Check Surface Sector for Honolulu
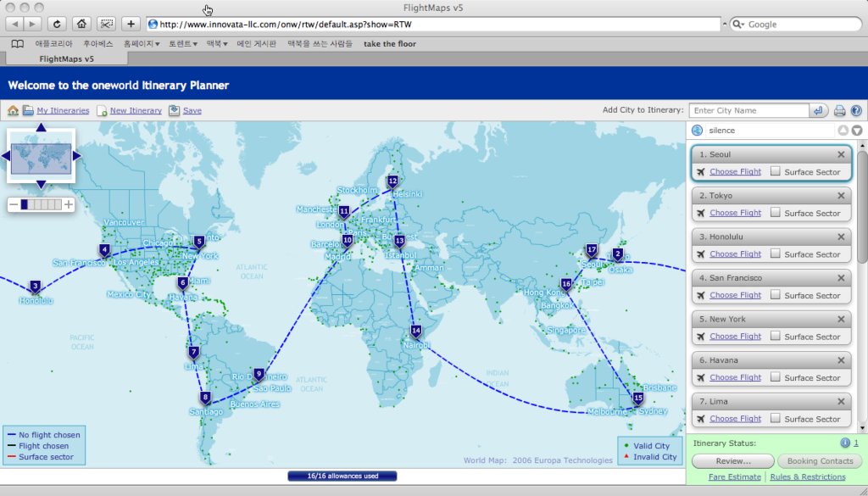The width and height of the screenshot is (868, 496). pos(776,254)
